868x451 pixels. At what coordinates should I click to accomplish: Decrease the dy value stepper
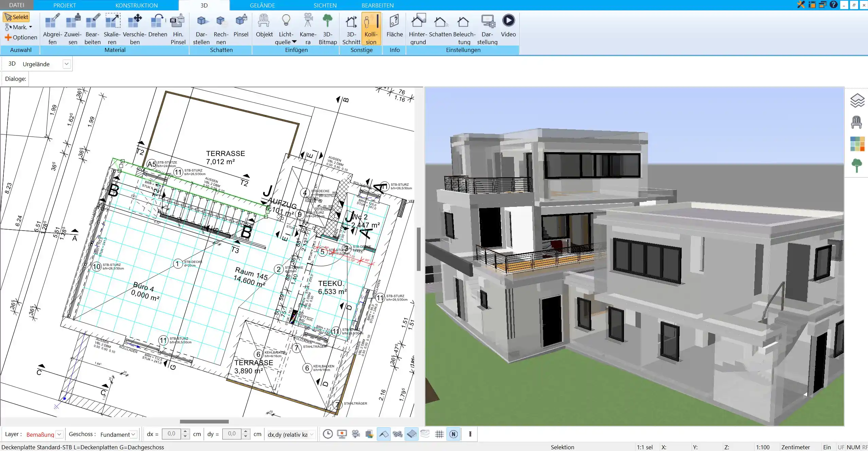click(245, 437)
